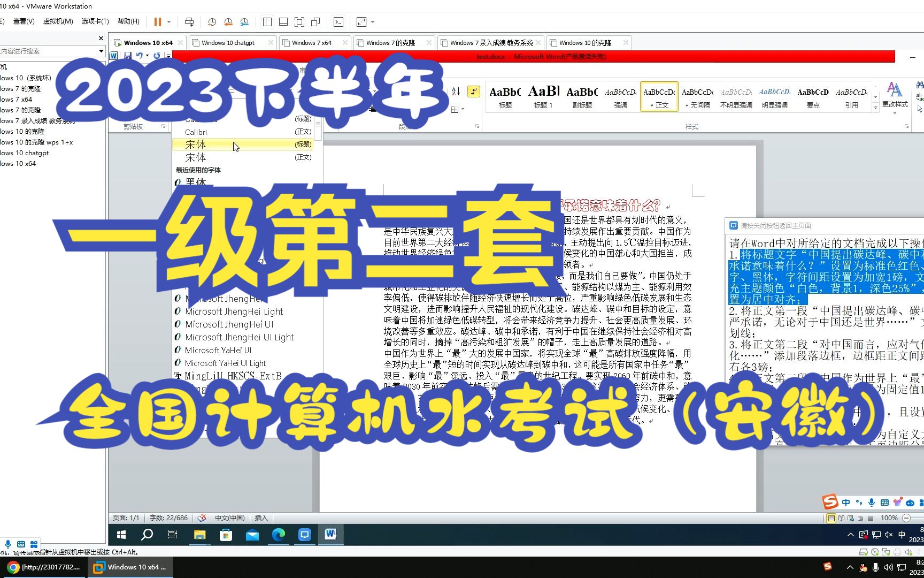Click 字数: 22/686 in Word status bar
Screen dimensions: 924x578
click(x=168, y=518)
